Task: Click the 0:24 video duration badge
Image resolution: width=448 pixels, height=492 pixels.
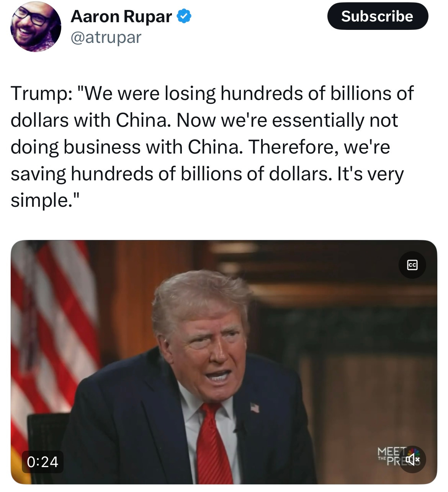Action: (43, 462)
